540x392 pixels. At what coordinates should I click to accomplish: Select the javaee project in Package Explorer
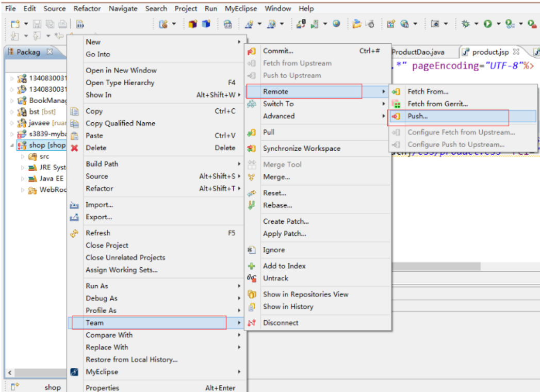point(42,123)
